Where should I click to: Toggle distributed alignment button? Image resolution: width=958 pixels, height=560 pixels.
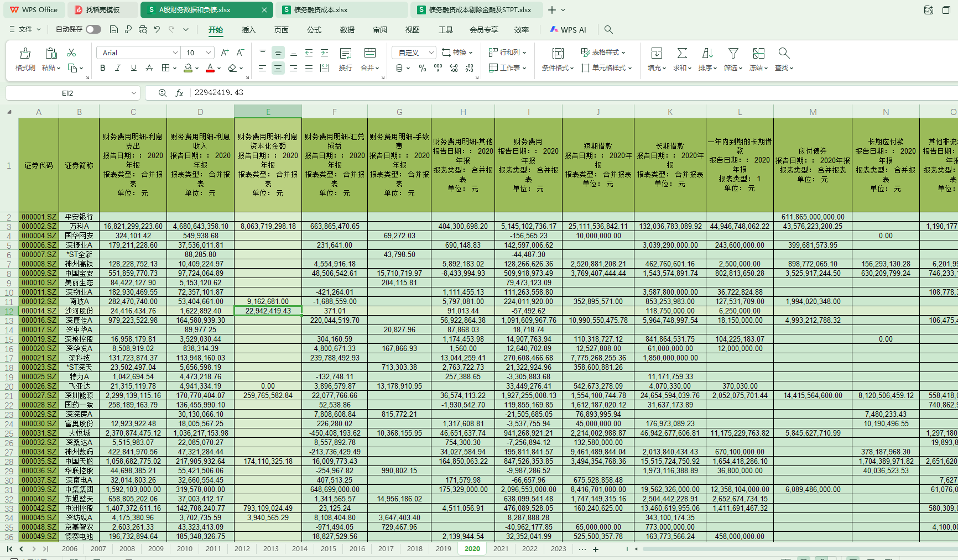pos(325,68)
